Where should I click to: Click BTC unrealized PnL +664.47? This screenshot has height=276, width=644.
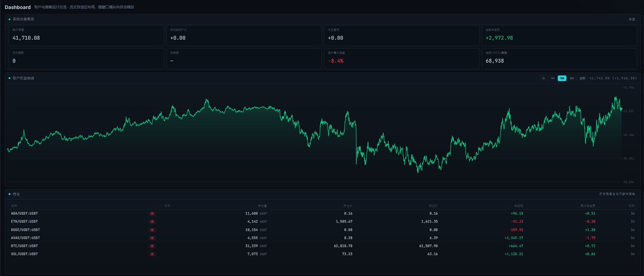pos(515,245)
